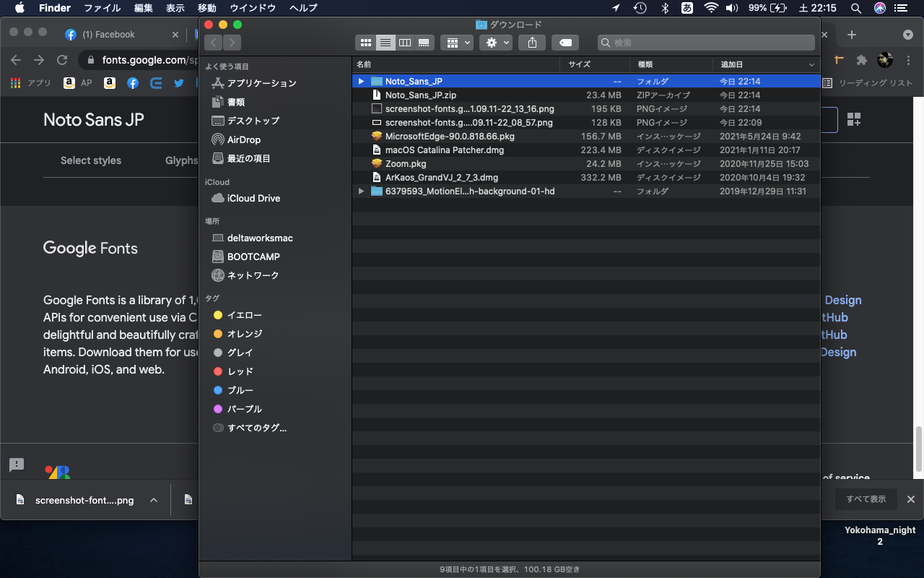The height and width of the screenshot is (578, 924).
Task: Open Spotlight search in menu bar
Action: point(856,8)
